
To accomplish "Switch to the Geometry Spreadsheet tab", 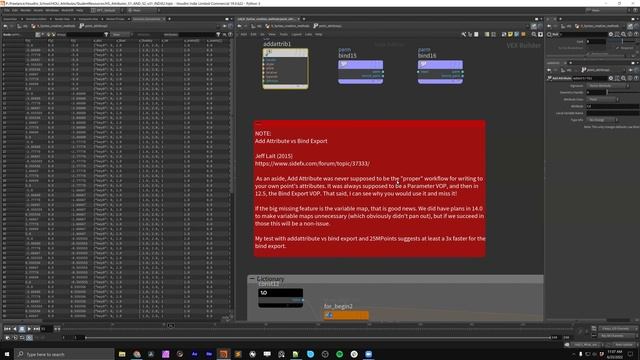I will [147, 19].
